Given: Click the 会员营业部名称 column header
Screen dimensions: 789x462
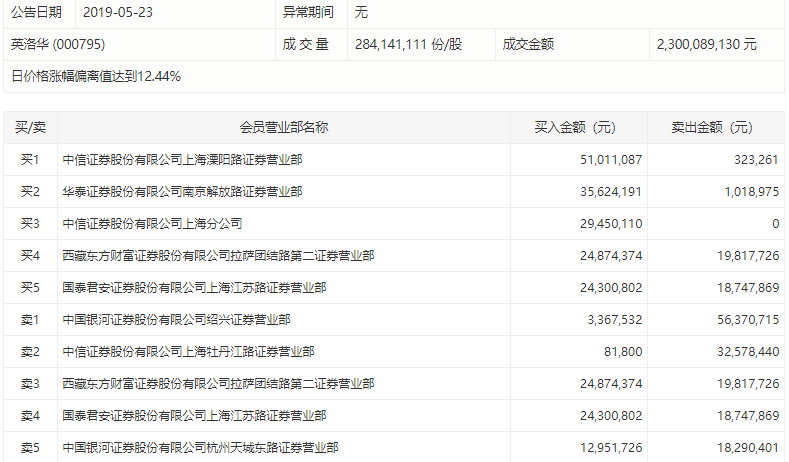Looking at the screenshot, I should 284,127.
